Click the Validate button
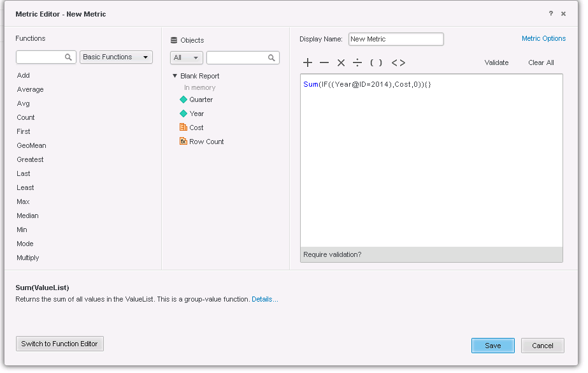 (x=496, y=62)
